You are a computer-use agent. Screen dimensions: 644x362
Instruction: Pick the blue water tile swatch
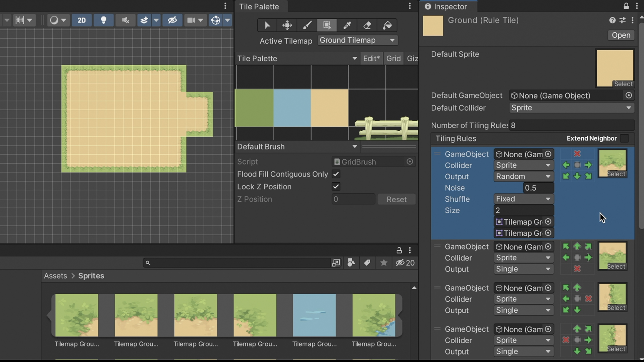coord(292,108)
